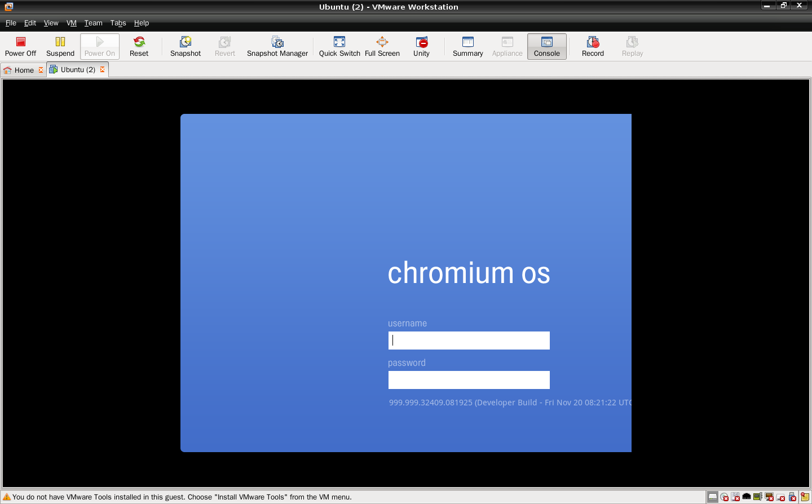Suspend the virtual machine
The height and width of the screenshot is (504, 812).
[60, 46]
